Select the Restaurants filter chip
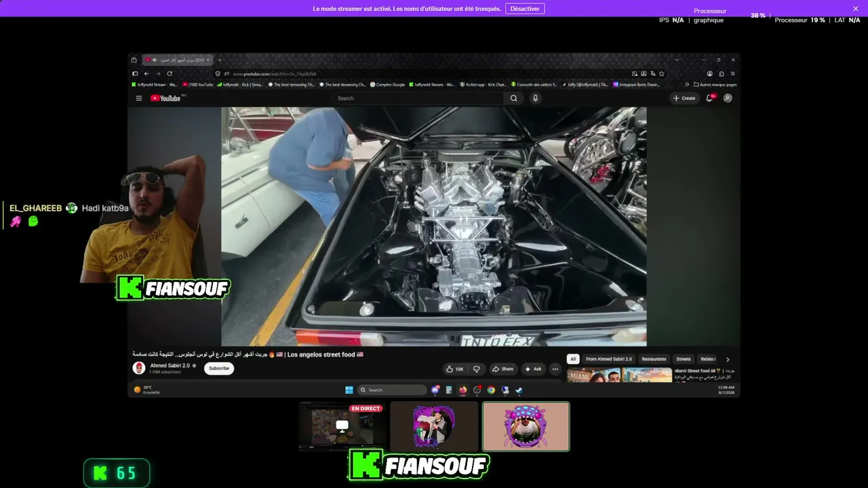Viewport: 868px width, 488px height. (654, 359)
